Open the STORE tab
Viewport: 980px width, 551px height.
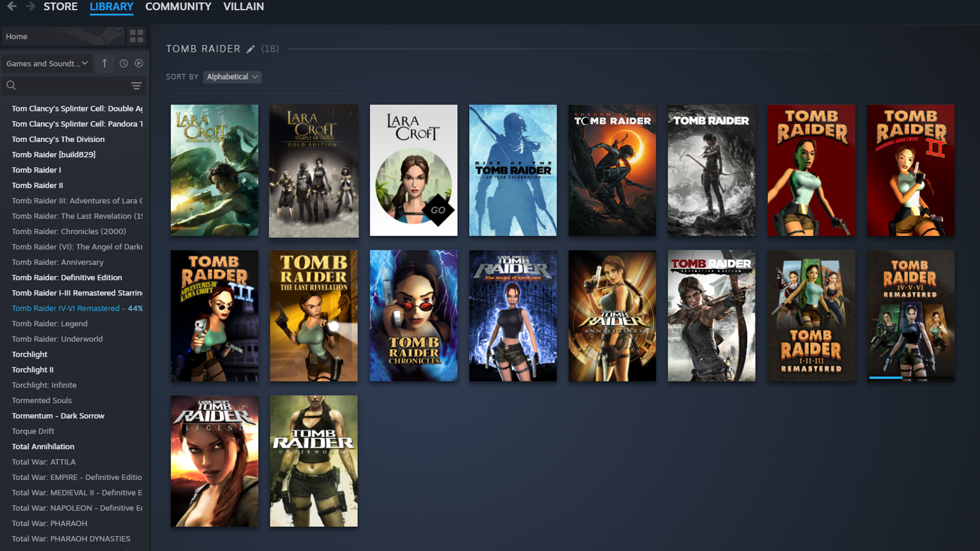pos(60,7)
